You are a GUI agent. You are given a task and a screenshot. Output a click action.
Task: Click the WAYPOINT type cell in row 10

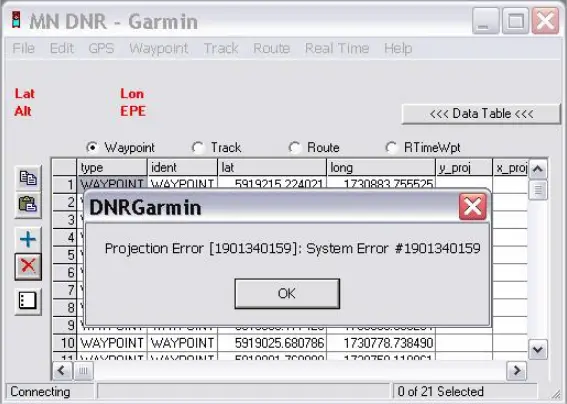click(x=112, y=343)
